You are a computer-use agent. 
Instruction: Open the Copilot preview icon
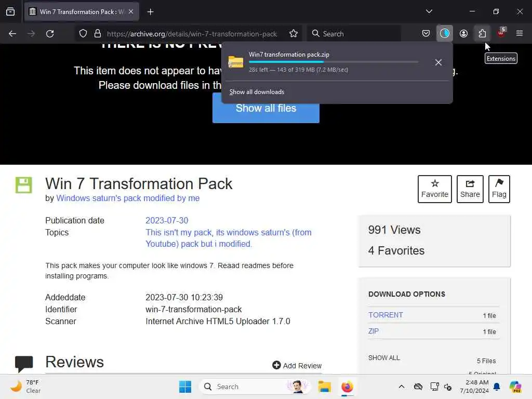[515, 387]
